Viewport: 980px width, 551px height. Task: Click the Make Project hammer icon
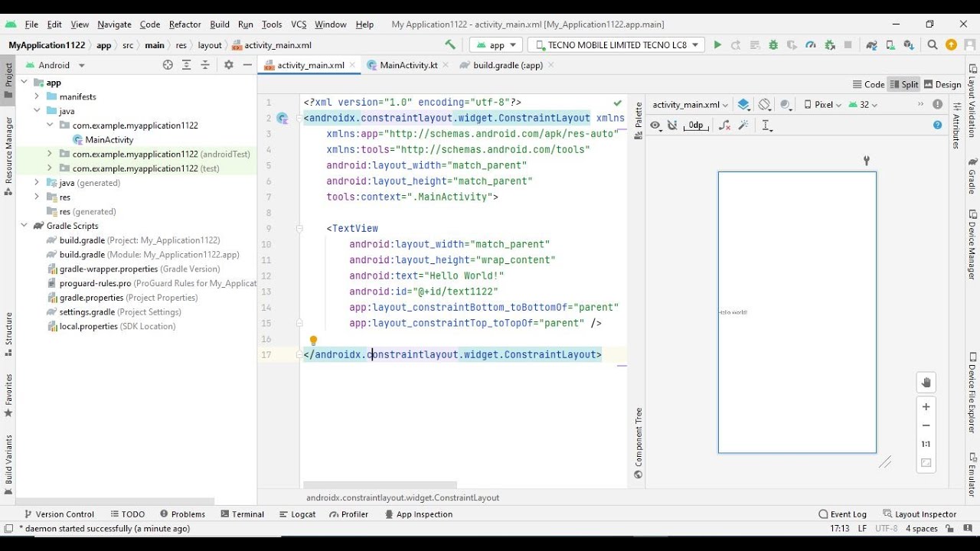(x=450, y=45)
